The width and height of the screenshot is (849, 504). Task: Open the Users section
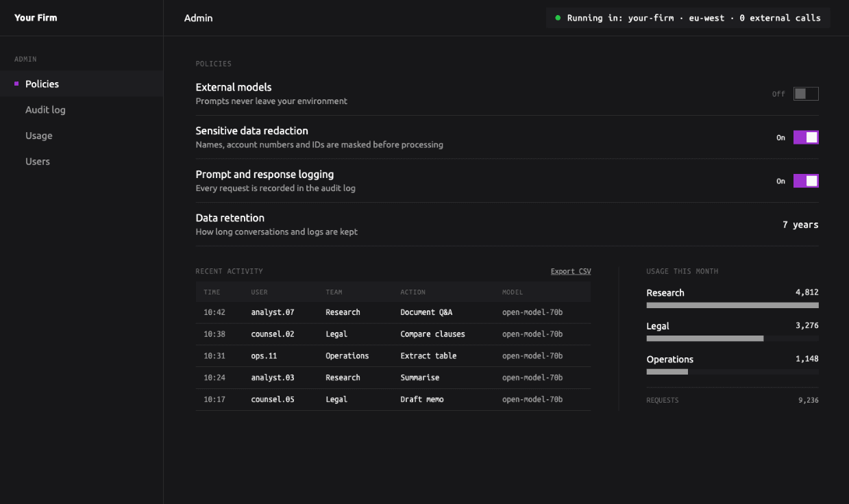[82, 162]
